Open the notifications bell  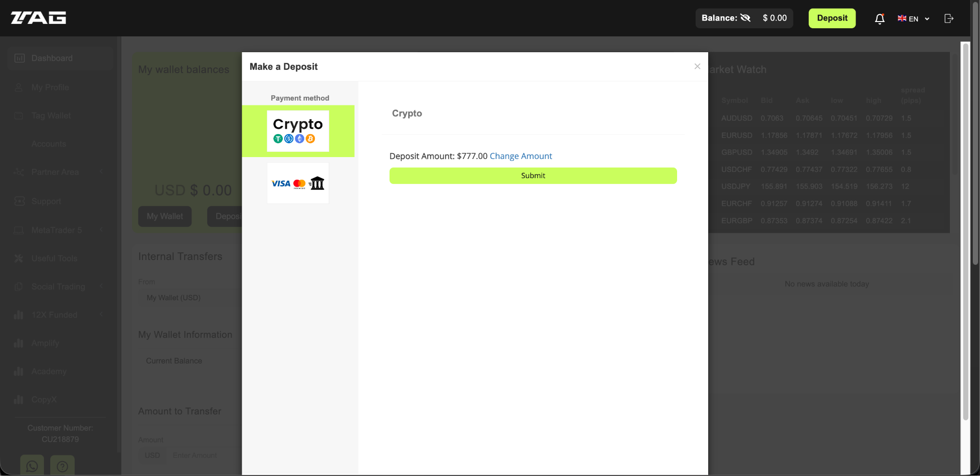click(879, 18)
